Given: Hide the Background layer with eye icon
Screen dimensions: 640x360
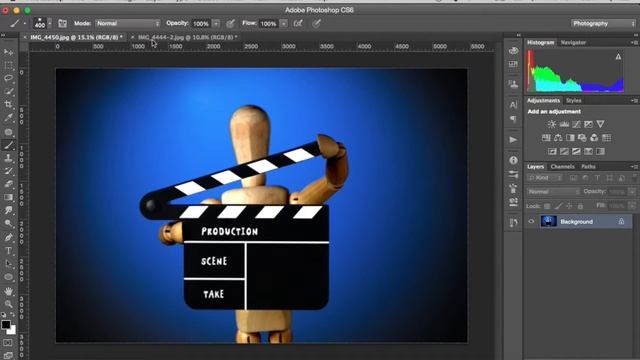Looking at the screenshot, I should coord(531,222).
